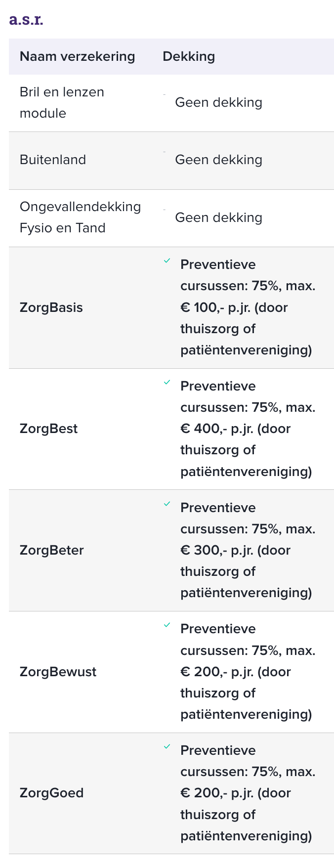Click the green checkmark beside ZorgBasis coverage
Screen dimensions: 334x868
pos(167,260)
